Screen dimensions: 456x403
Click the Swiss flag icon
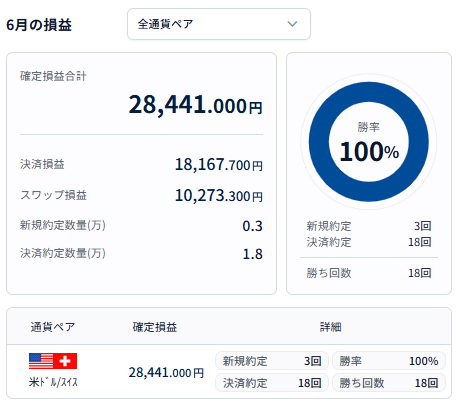65,361
